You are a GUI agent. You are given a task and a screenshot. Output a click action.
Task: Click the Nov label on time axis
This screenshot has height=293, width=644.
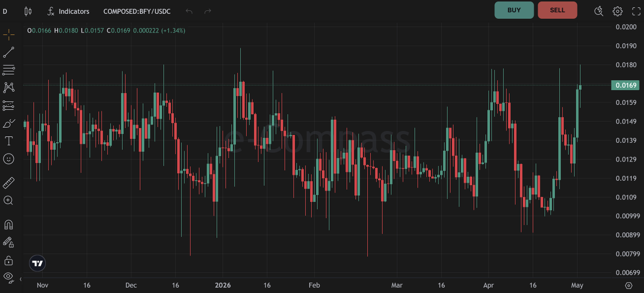[43, 285]
